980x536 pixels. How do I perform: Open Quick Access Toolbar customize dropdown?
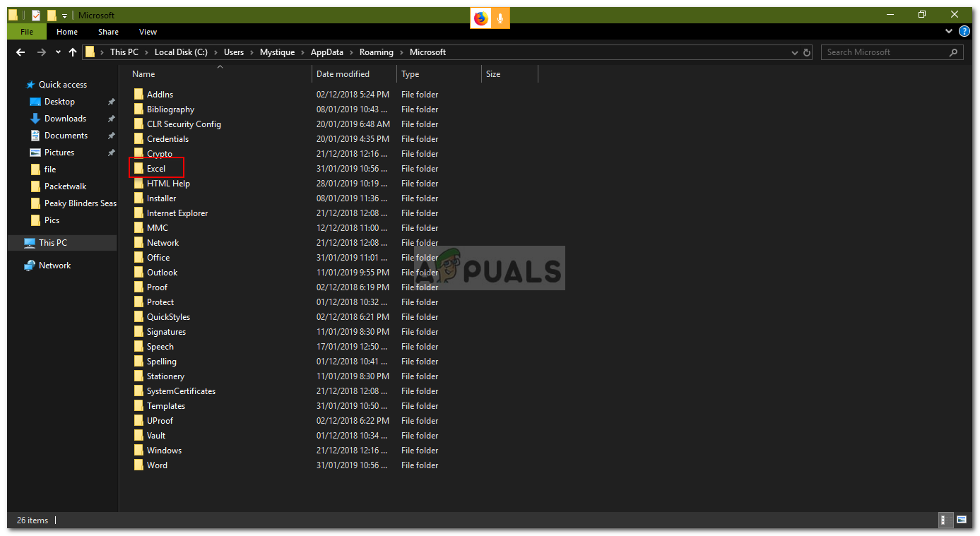pos(64,16)
